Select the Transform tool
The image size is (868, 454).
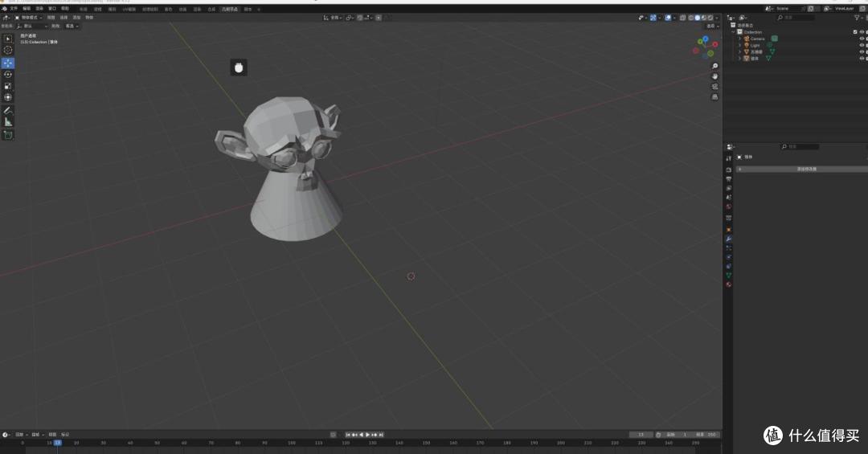(8, 97)
